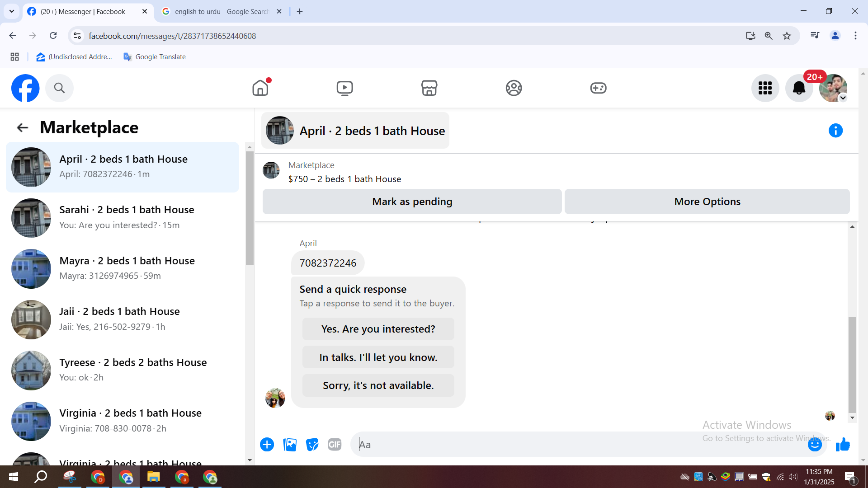Open Virginia's conversation with number 708-830-0078
Viewport: 868px width, 488px height.
point(123,421)
